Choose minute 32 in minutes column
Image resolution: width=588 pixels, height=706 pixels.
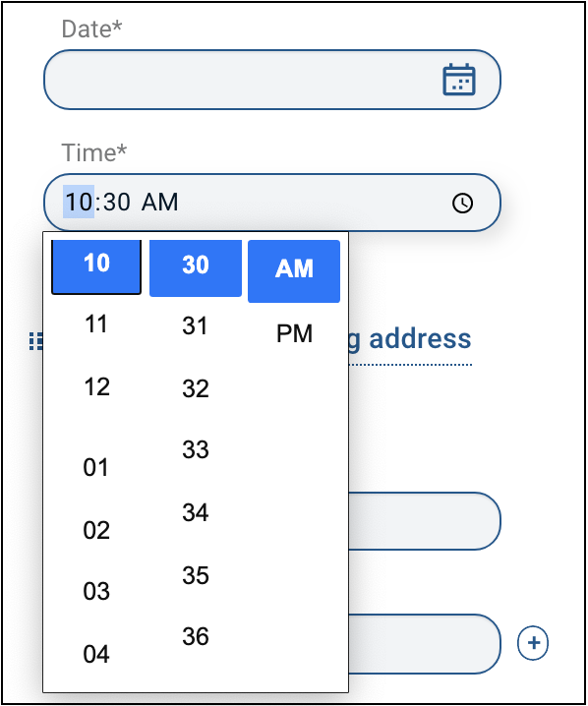tap(196, 388)
